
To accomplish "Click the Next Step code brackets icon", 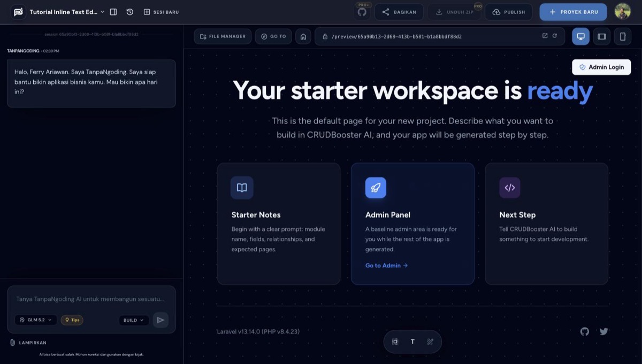I will [x=510, y=188].
